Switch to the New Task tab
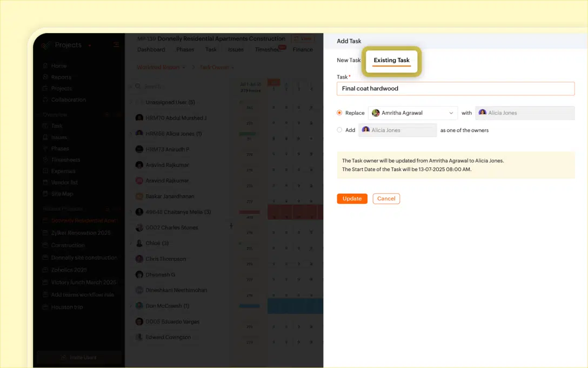The width and height of the screenshot is (588, 368). (x=349, y=61)
